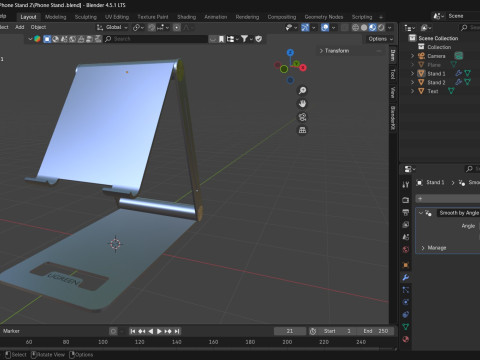480x360 pixels.
Task: Click the Camera data icon in outliner
Action: click(459, 56)
